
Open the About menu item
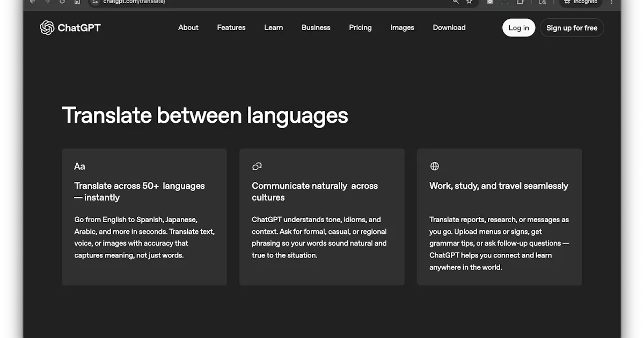pos(188,27)
